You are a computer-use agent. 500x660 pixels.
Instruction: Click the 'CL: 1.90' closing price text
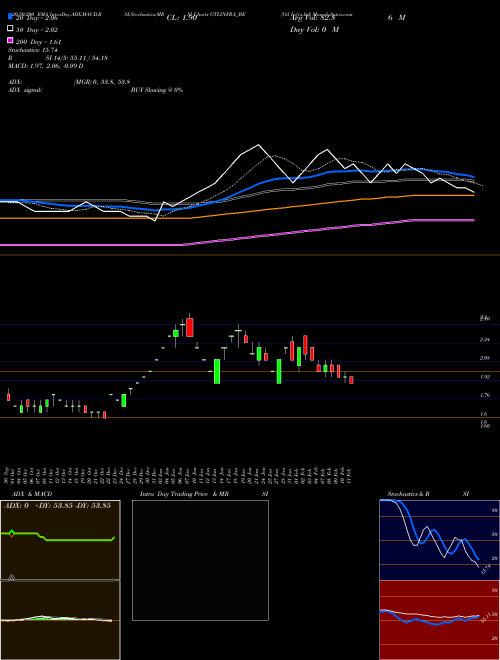tap(182, 18)
